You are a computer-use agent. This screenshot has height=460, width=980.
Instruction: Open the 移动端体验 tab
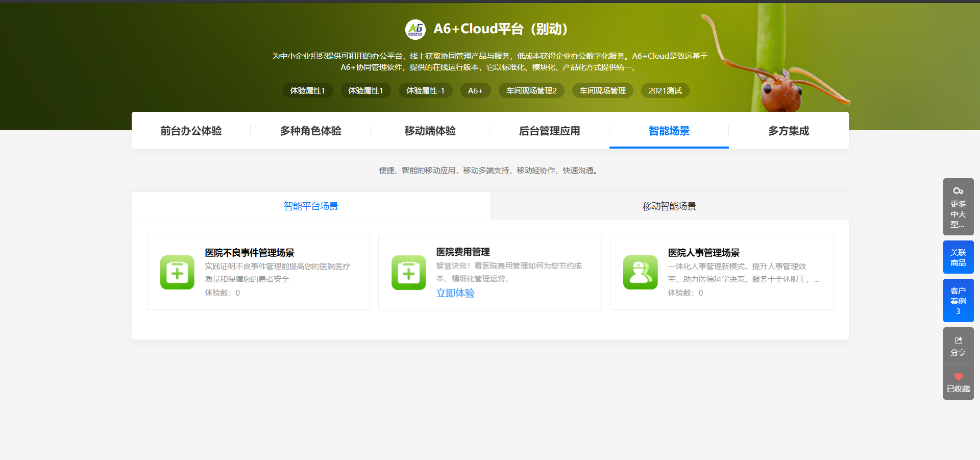430,131
